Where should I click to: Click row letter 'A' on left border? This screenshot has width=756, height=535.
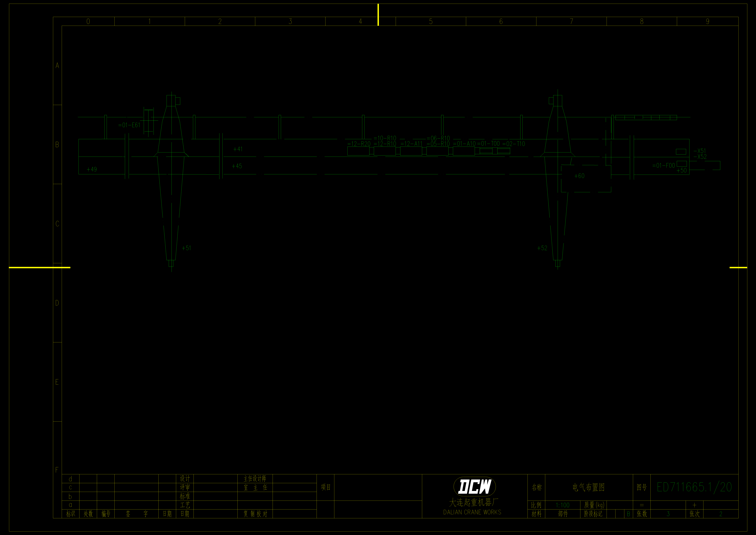pos(57,66)
